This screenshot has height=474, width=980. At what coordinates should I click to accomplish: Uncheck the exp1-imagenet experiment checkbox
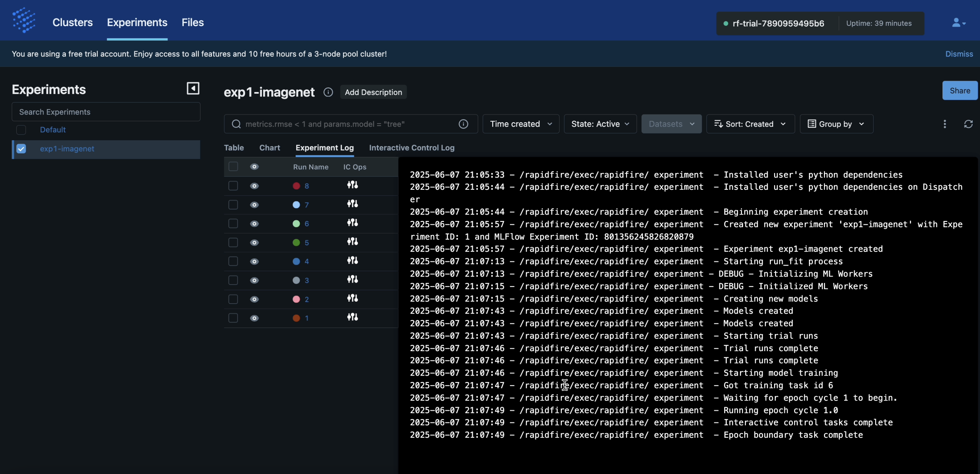(x=21, y=149)
